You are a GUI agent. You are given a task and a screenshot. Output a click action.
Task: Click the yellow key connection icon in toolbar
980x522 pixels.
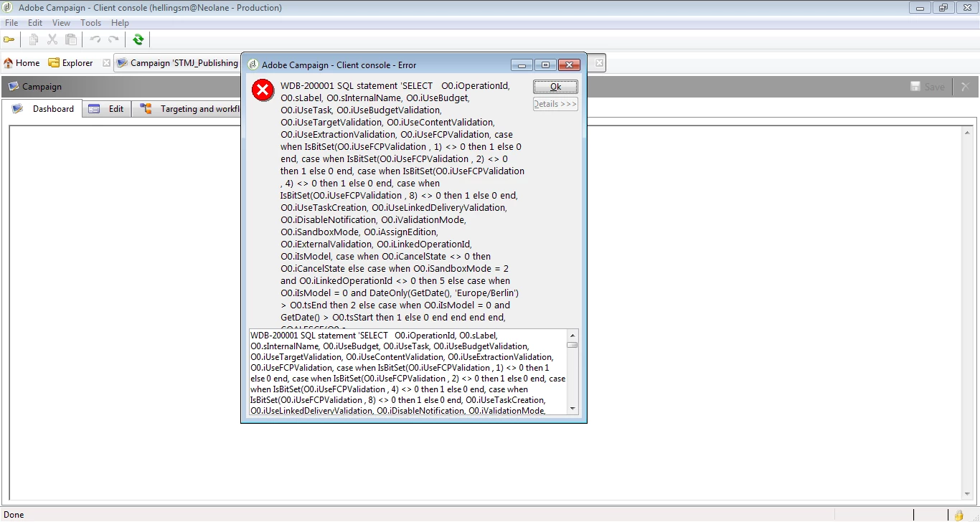click(x=9, y=39)
